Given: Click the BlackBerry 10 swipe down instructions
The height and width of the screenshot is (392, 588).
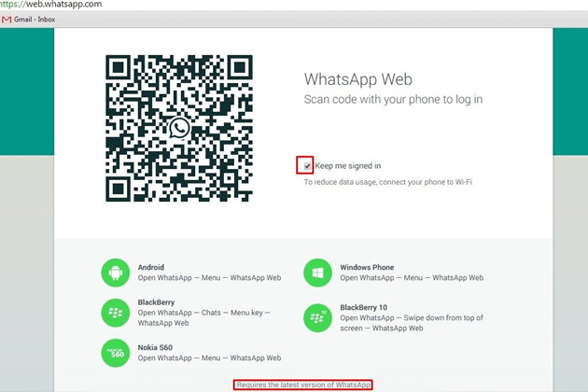Looking at the screenshot, I should (412, 323).
